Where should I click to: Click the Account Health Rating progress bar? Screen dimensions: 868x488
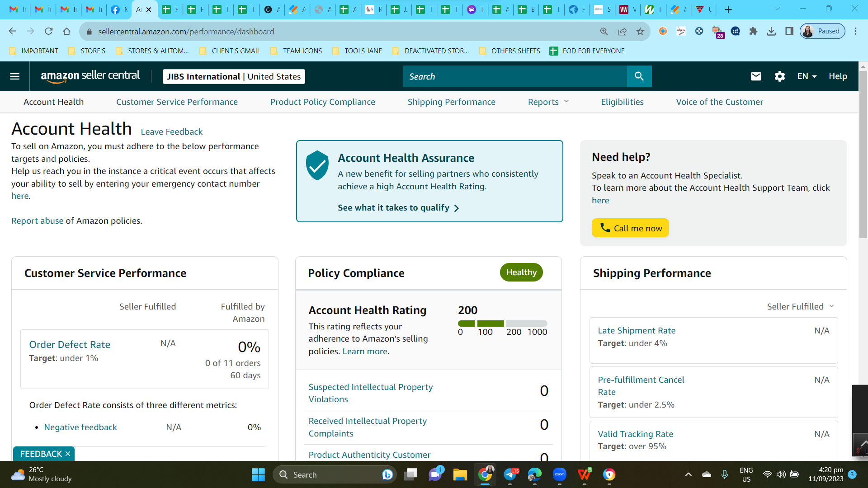503,324
